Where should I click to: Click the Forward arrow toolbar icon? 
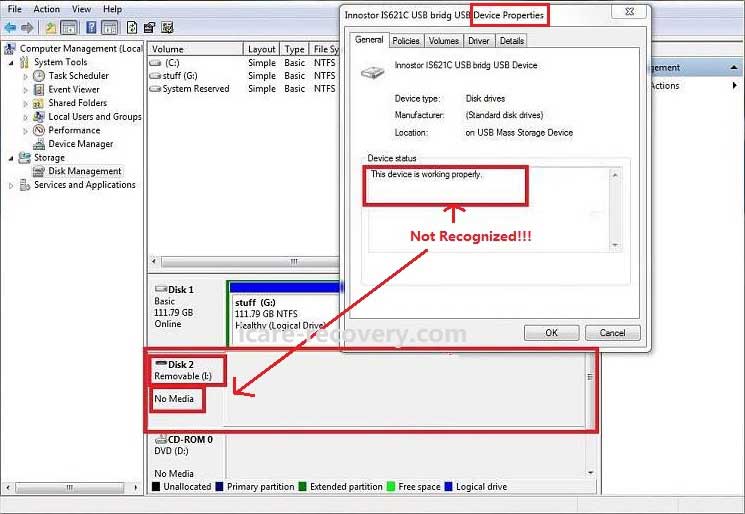(x=27, y=28)
